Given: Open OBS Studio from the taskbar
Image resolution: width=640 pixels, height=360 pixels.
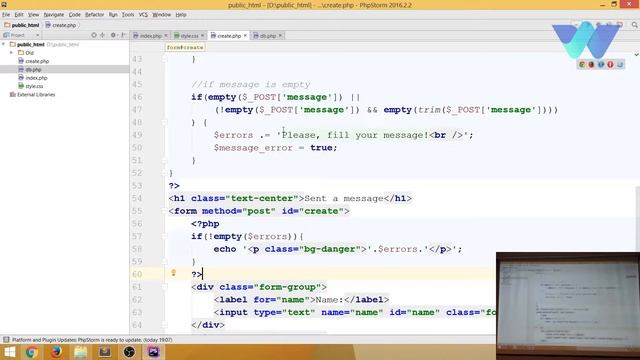Looking at the screenshot, I should point(129,352).
